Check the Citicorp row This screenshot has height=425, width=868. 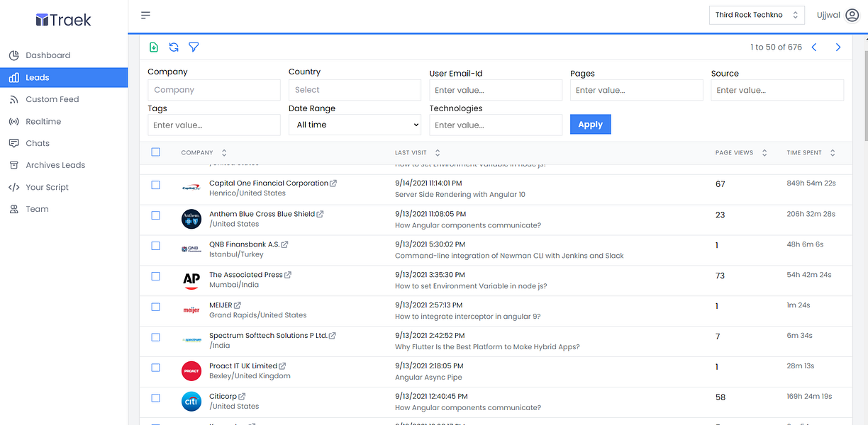pyautogui.click(x=156, y=398)
